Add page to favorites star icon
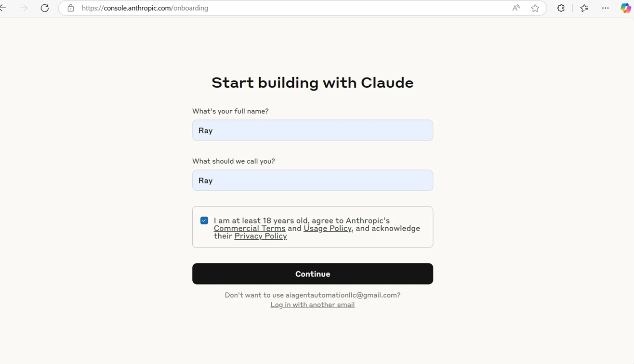 (535, 8)
